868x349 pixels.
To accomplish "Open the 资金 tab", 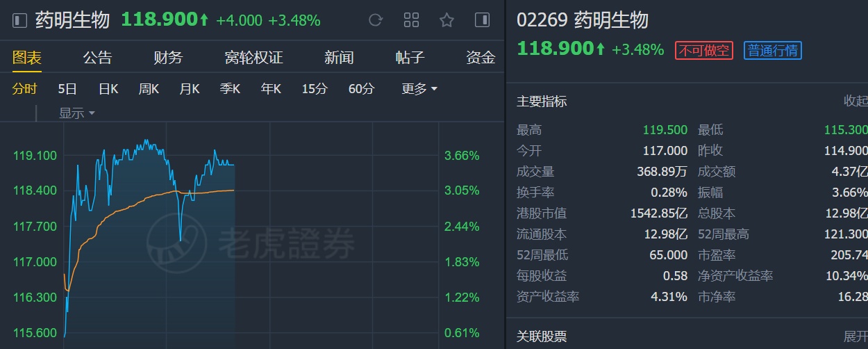I will point(481,58).
